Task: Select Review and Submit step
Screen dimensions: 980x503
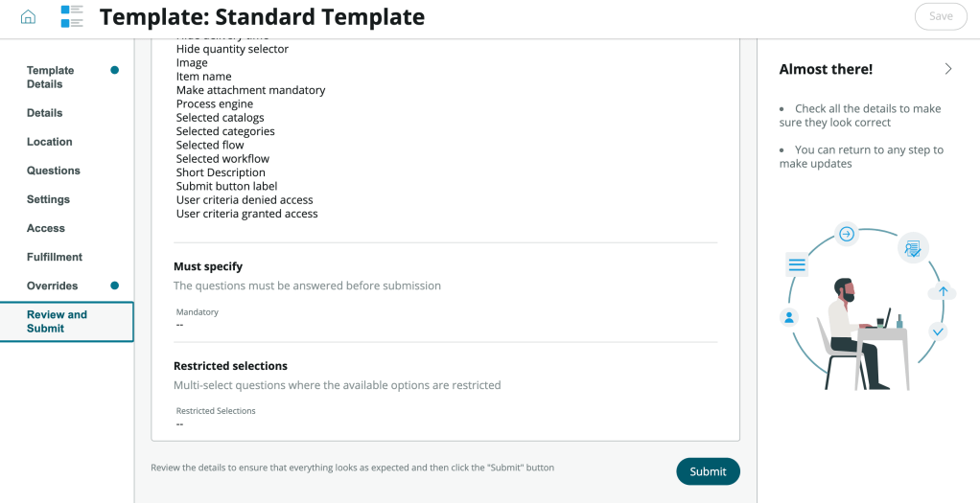Action: click(x=57, y=321)
